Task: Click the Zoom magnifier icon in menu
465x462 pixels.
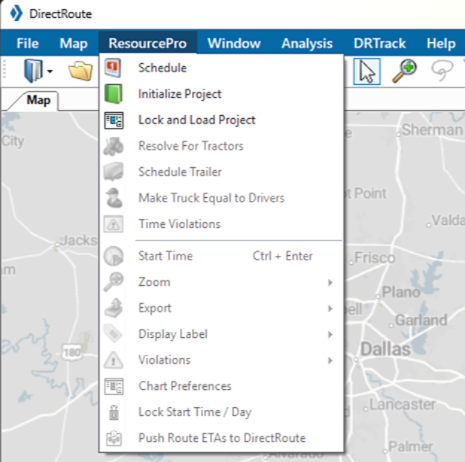Action: pos(113,282)
